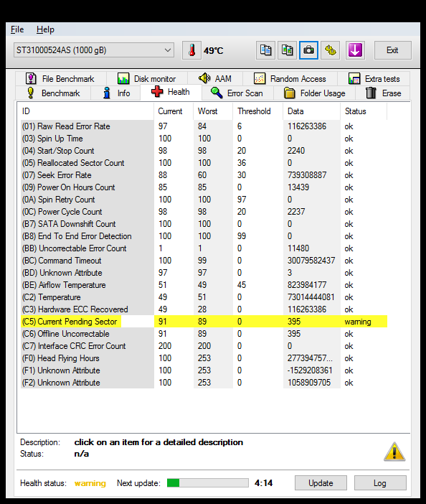Screen dimensions: 426x504
Task: Open the File menu
Action: tap(17, 29)
